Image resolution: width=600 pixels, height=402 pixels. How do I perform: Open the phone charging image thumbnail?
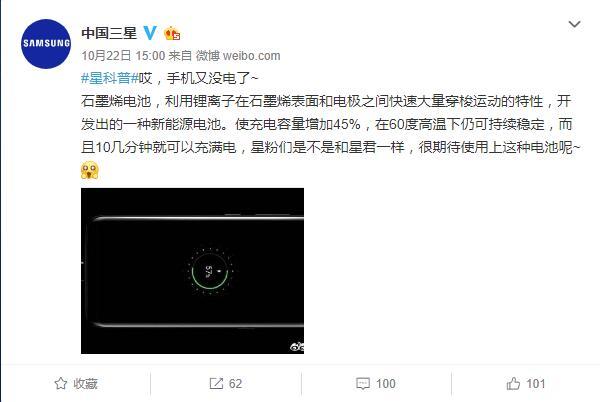(192, 271)
